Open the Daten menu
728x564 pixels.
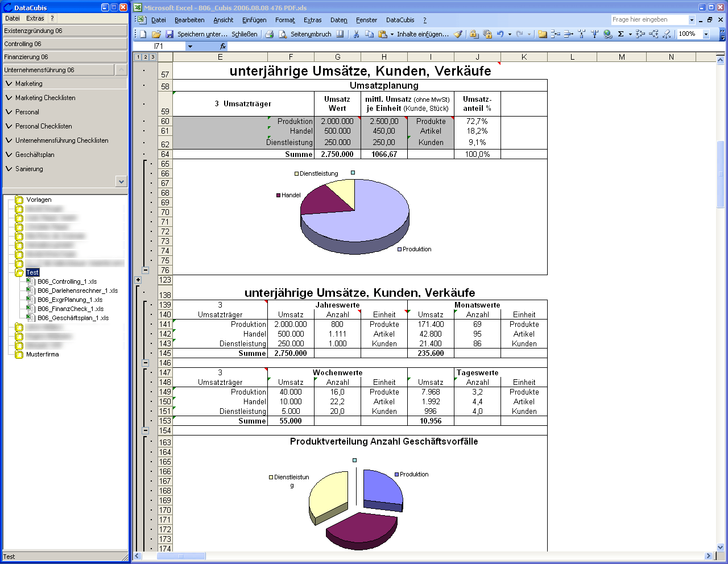pyautogui.click(x=338, y=20)
